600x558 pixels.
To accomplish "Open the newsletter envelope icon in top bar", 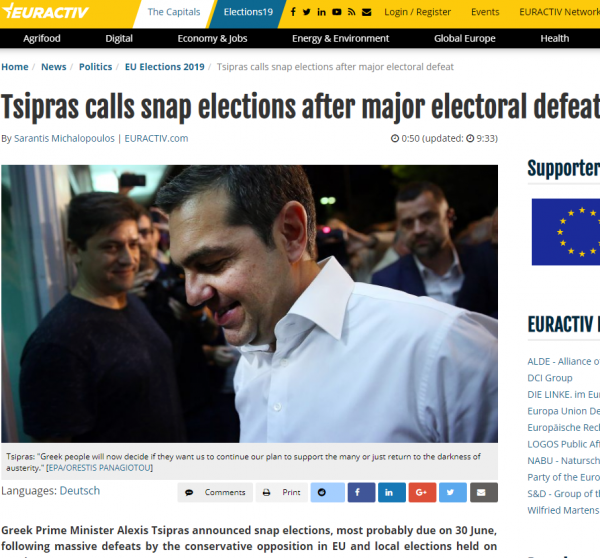I will [x=367, y=12].
